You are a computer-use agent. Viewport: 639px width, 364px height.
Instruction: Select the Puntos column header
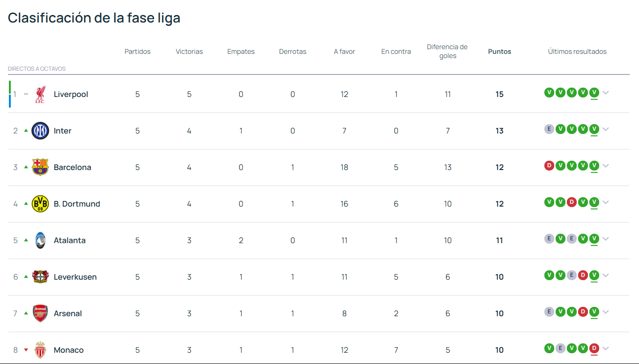[499, 52]
